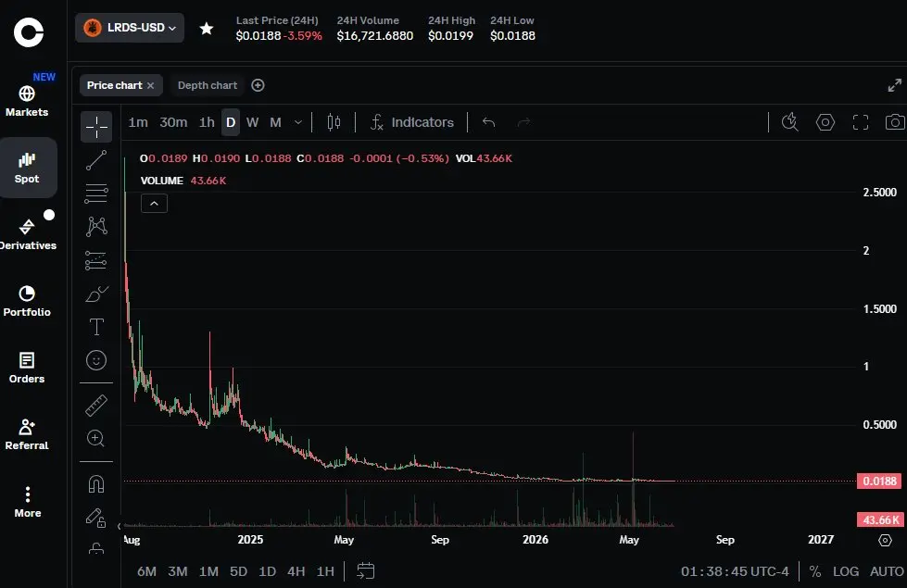Screen dimensions: 907x588
Task: Select the brush drawing tool
Action: [x=96, y=294]
